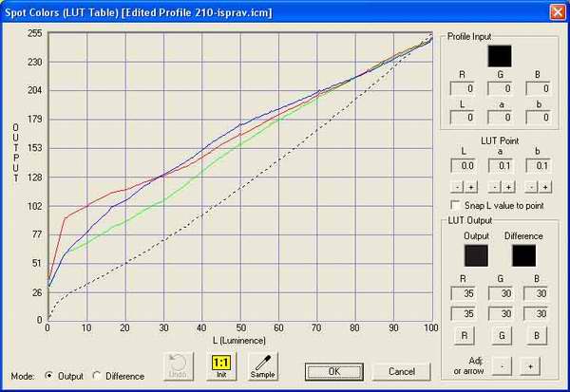
Task: Click the lower LUT Output B field above B button
Action: (536, 313)
